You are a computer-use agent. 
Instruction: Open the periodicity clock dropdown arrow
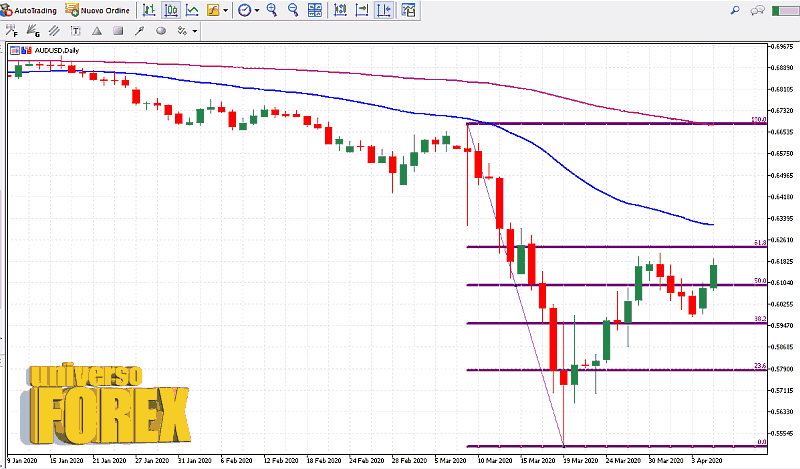pos(256,10)
